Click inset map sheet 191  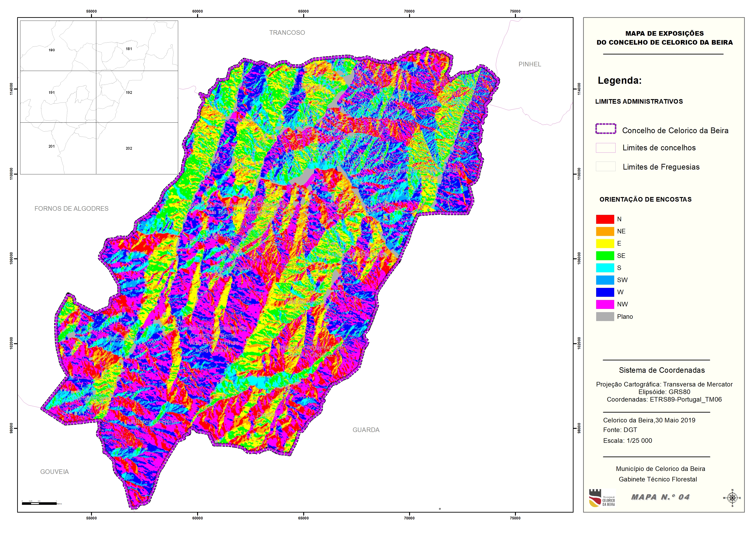[52, 93]
